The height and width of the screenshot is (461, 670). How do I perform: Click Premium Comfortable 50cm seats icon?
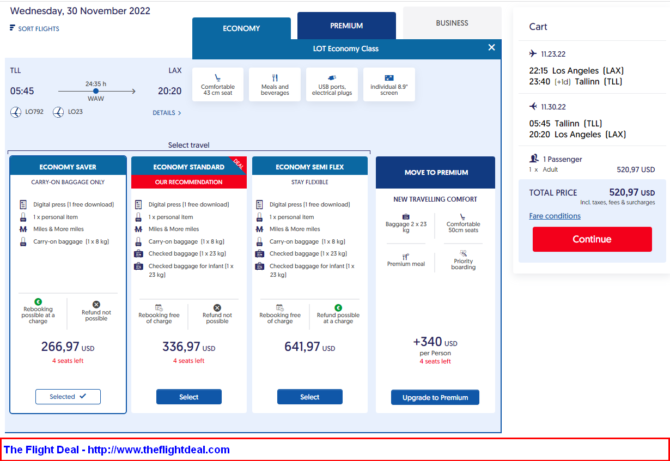463,217
